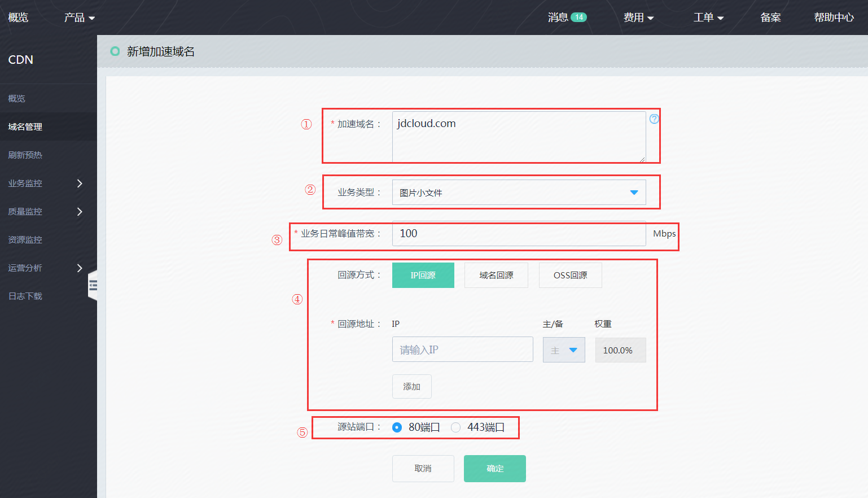Click the help icon beside 加速域名 field

(x=654, y=119)
